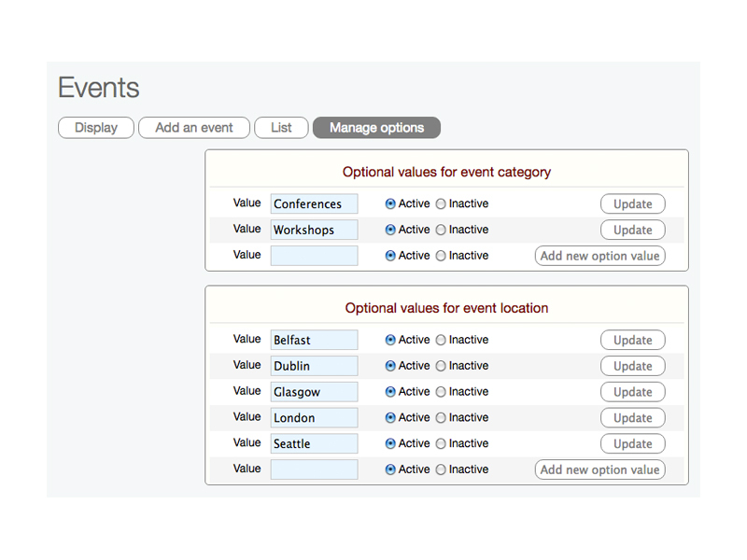Select the Manage options tab

tap(376, 128)
